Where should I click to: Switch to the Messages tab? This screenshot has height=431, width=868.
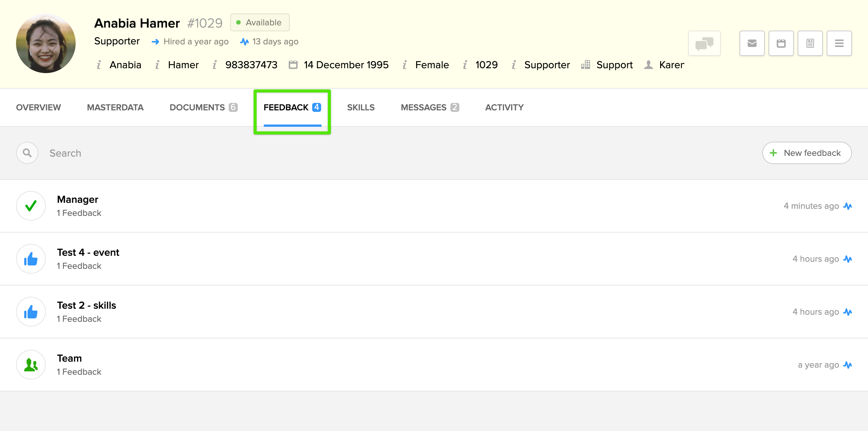click(430, 107)
